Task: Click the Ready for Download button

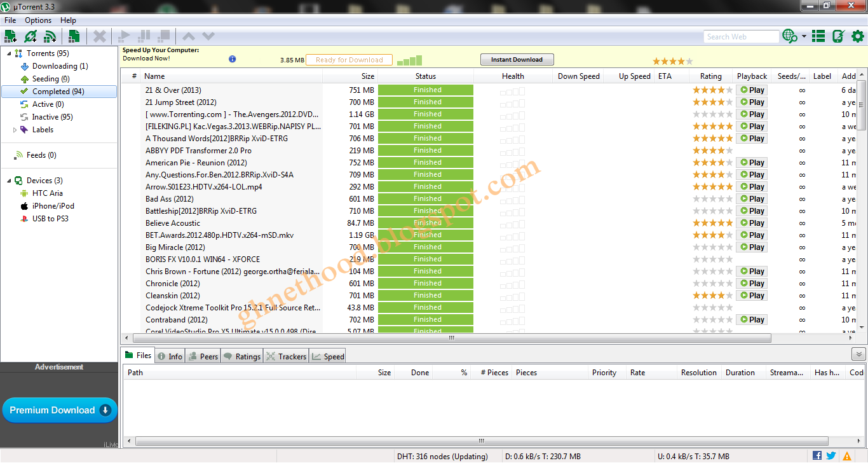Action: click(349, 60)
